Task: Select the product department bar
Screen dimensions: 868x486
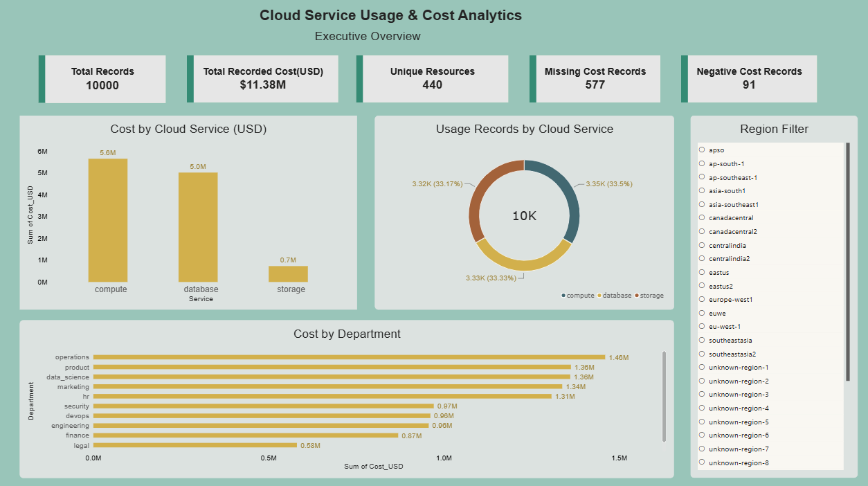Action: (x=332, y=367)
